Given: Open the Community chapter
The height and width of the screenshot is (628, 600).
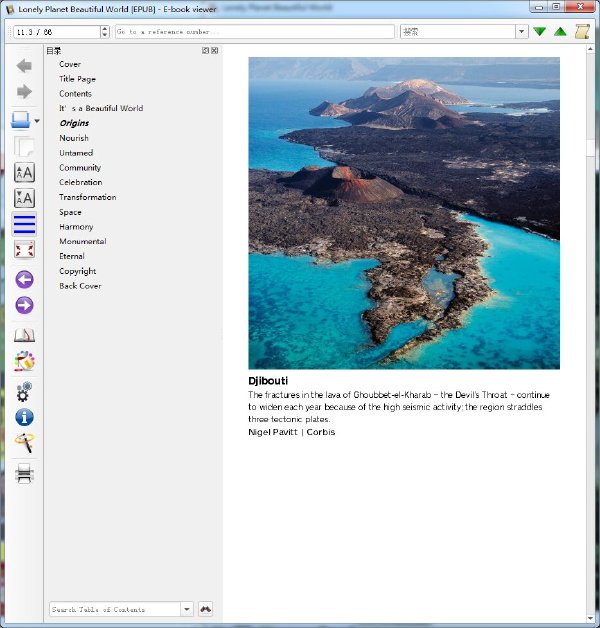Looking at the screenshot, I should (x=80, y=167).
